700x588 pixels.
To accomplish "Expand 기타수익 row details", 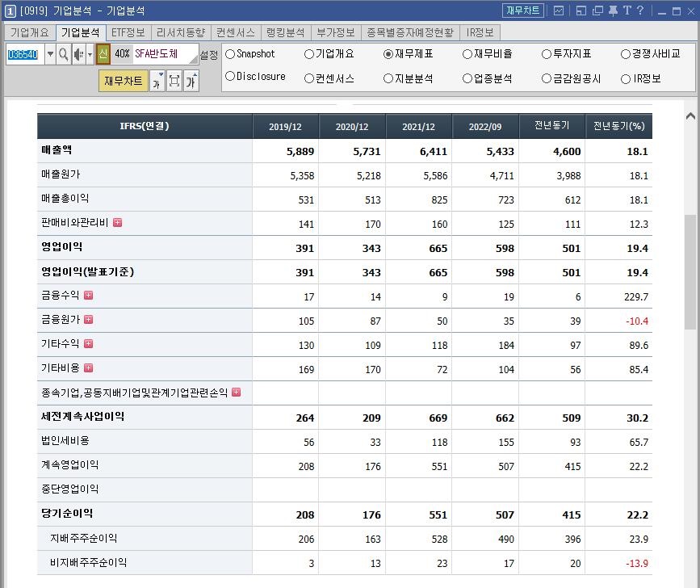I will (x=88, y=343).
